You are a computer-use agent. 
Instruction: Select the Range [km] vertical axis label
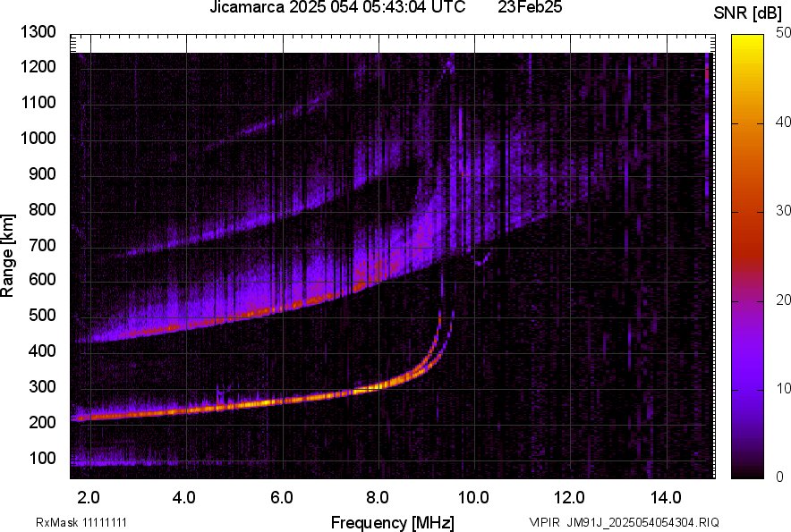[x=9, y=255]
